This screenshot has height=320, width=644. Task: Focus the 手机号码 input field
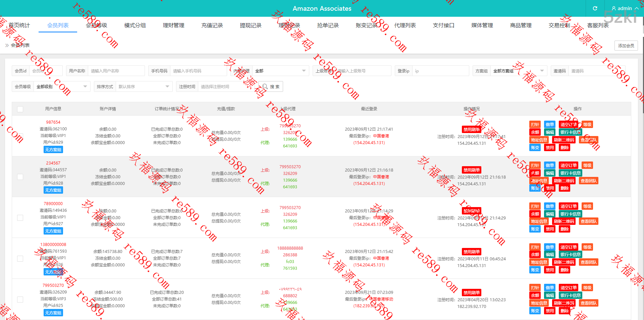(x=198, y=71)
